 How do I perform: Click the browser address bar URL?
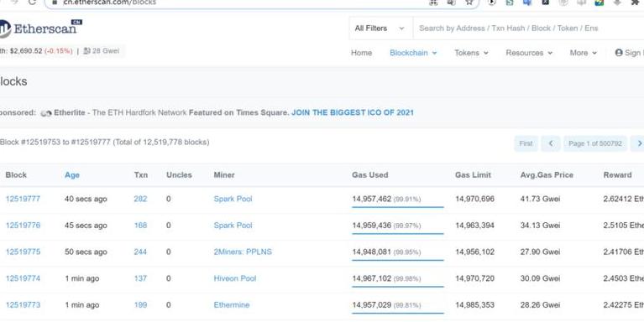coord(110,3)
